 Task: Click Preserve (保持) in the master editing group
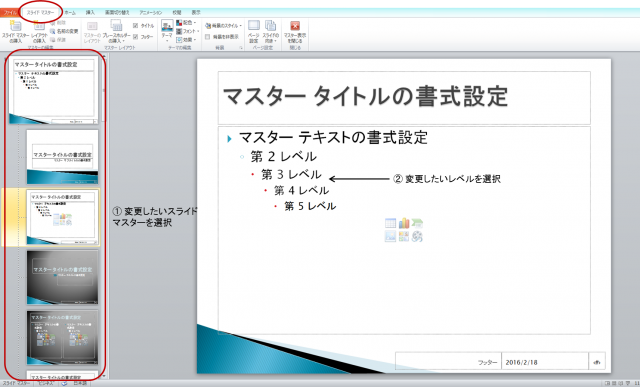[58, 40]
